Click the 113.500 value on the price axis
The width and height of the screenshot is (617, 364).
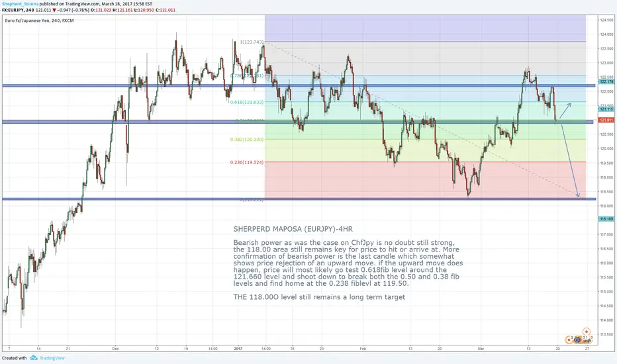(606, 334)
